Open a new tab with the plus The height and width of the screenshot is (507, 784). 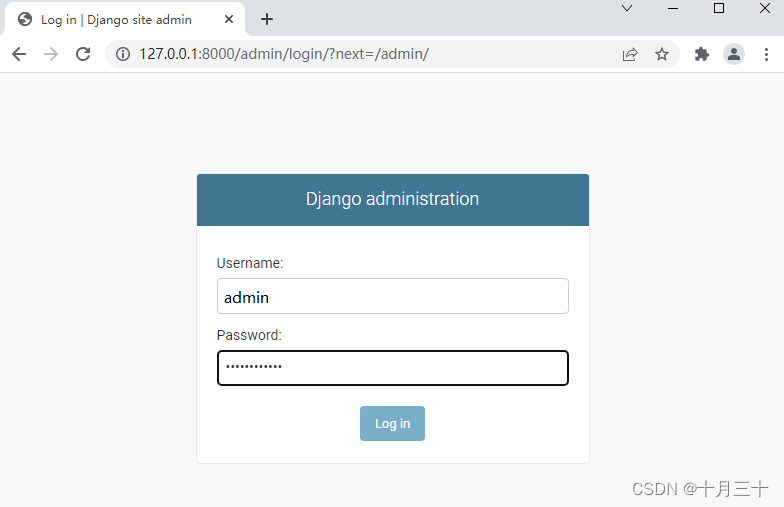[x=267, y=19]
